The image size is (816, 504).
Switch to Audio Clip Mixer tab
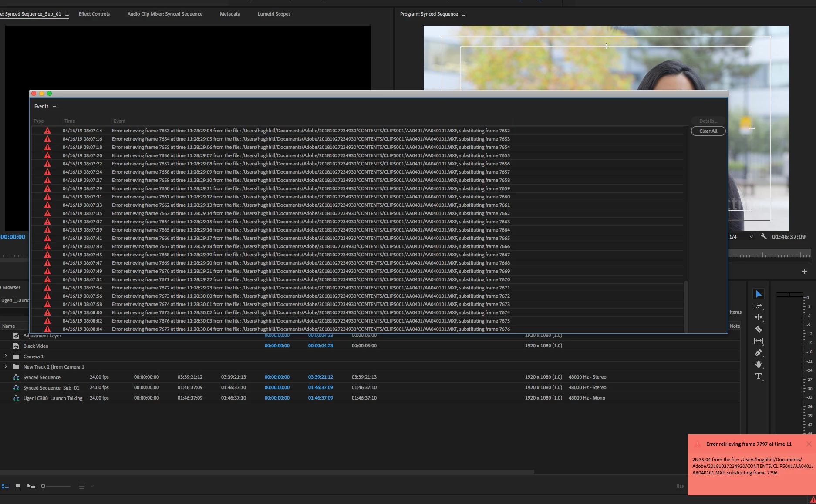click(165, 14)
